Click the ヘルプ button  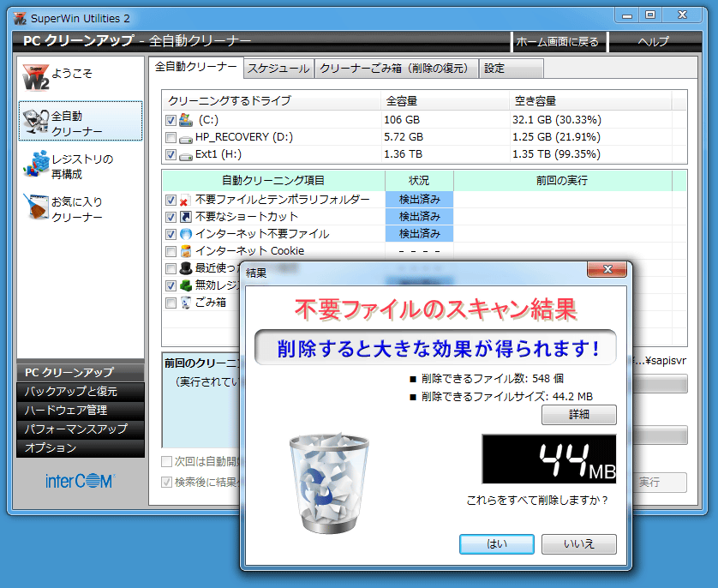(x=654, y=42)
